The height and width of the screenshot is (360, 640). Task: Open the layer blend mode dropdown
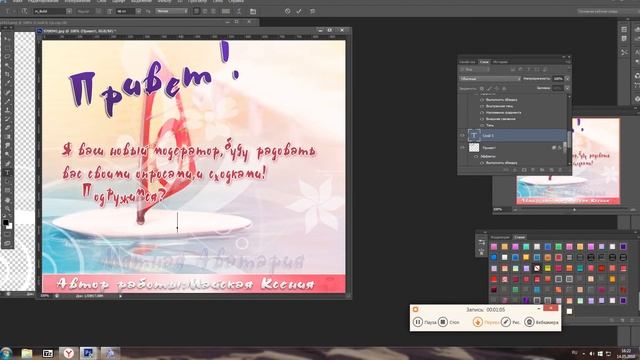pyautogui.click(x=490, y=79)
